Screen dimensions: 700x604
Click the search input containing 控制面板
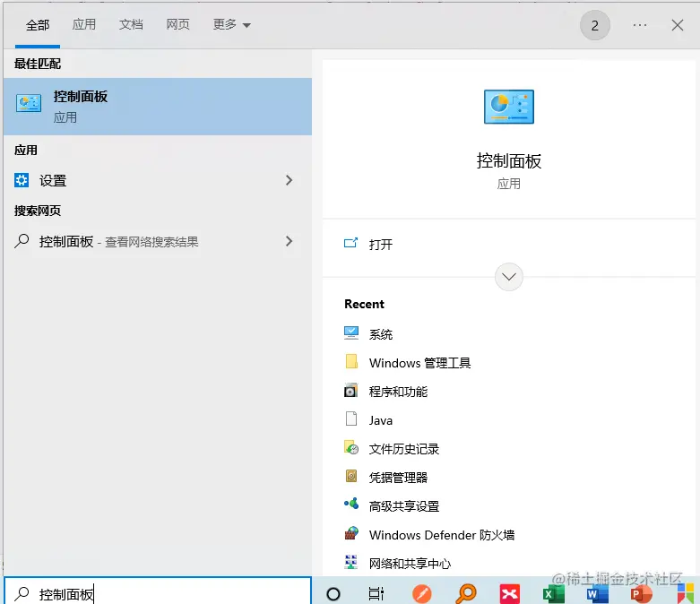click(158, 591)
